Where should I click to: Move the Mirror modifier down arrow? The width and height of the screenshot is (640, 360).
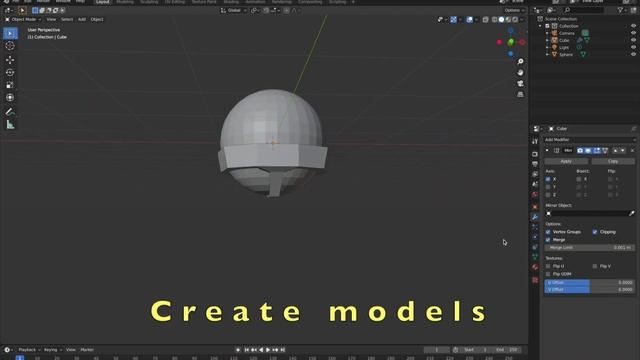(623, 151)
